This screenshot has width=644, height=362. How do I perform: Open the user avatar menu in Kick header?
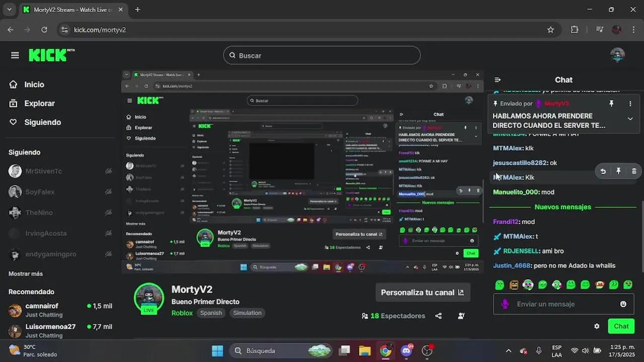[x=617, y=55]
